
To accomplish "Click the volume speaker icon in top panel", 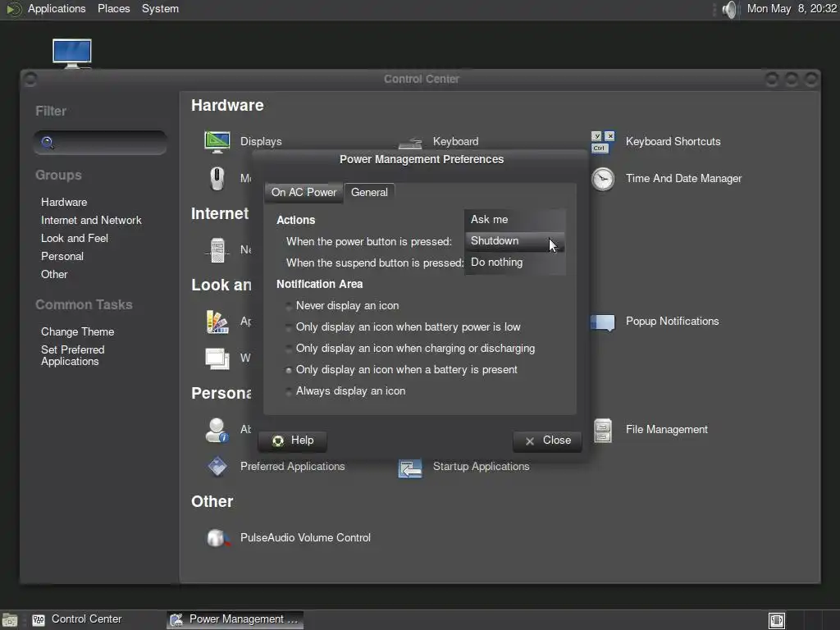I will (729, 9).
